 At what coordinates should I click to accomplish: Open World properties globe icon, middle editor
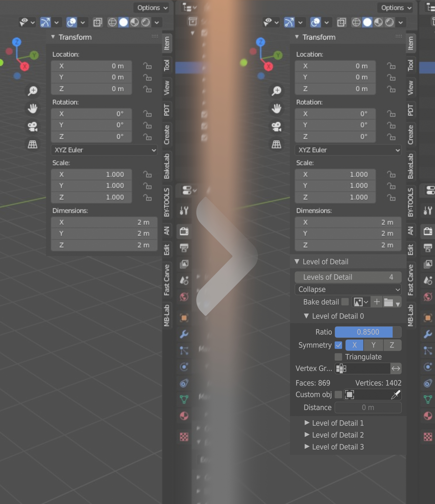(x=184, y=297)
